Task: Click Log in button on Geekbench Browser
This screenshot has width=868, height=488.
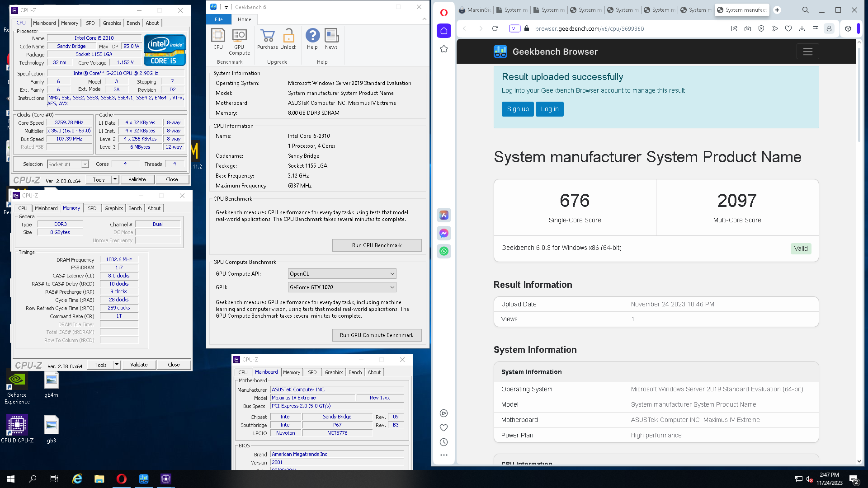Action: [550, 109]
